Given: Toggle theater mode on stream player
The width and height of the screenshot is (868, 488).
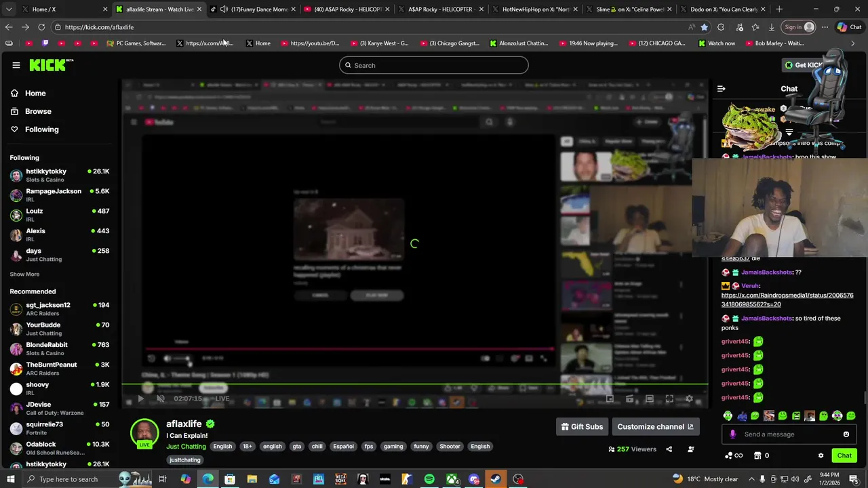Looking at the screenshot, I should tap(649, 399).
